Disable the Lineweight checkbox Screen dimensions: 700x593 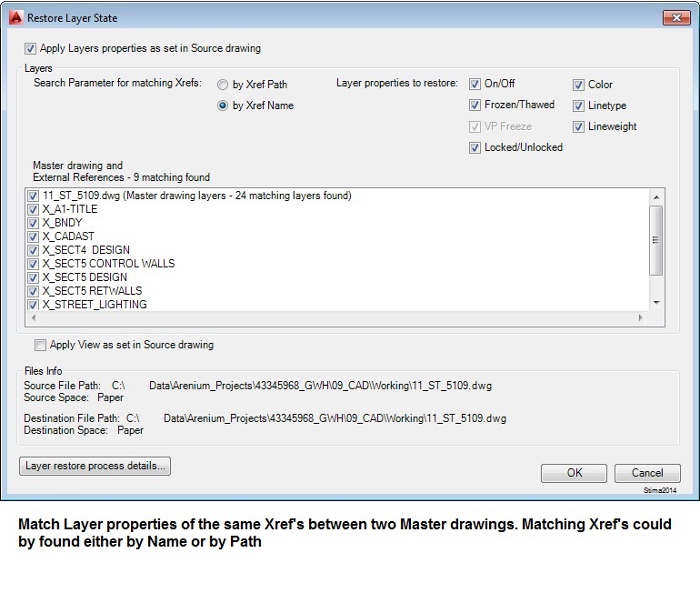(x=578, y=126)
